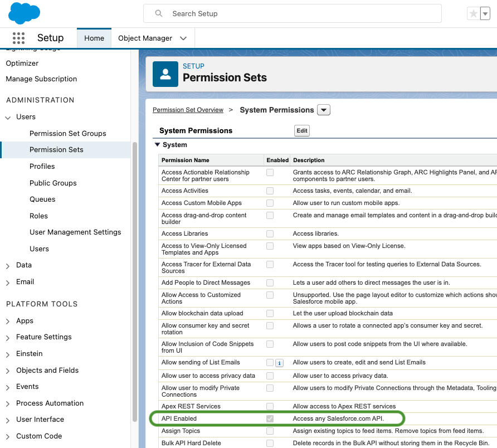Click the favorites star icon
Screen dimensions: 497x448
474,13
